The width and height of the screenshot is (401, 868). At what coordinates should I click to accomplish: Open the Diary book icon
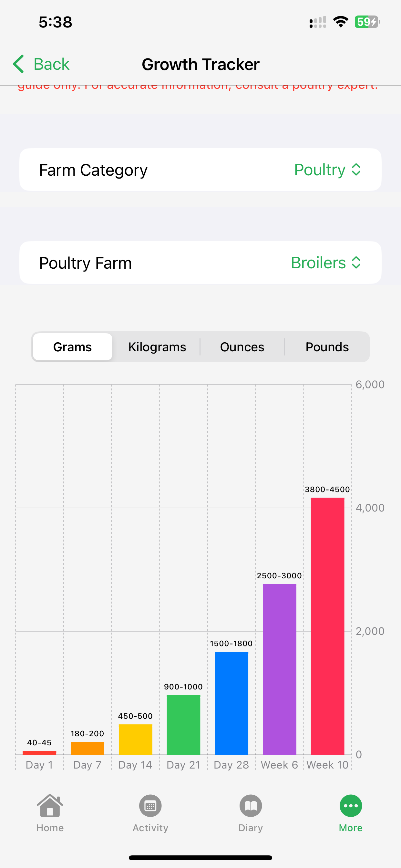coord(250,806)
